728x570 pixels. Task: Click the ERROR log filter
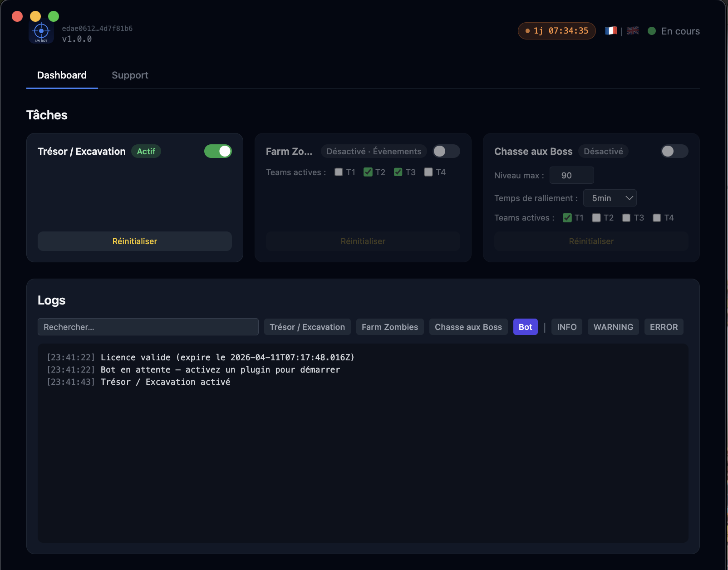click(664, 327)
